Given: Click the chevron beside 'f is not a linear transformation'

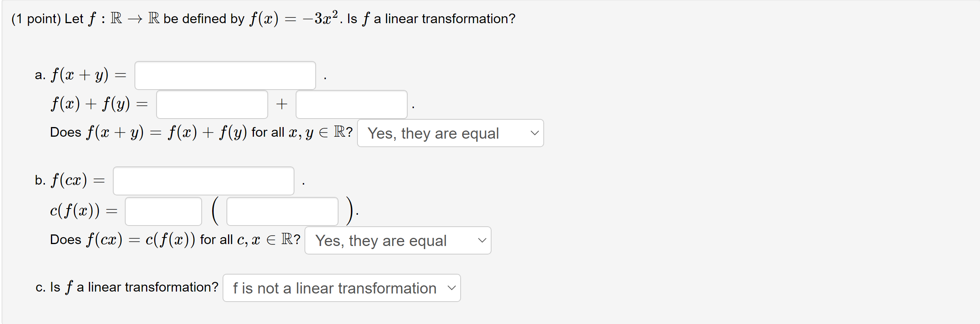Looking at the screenshot, I should 451,288.
